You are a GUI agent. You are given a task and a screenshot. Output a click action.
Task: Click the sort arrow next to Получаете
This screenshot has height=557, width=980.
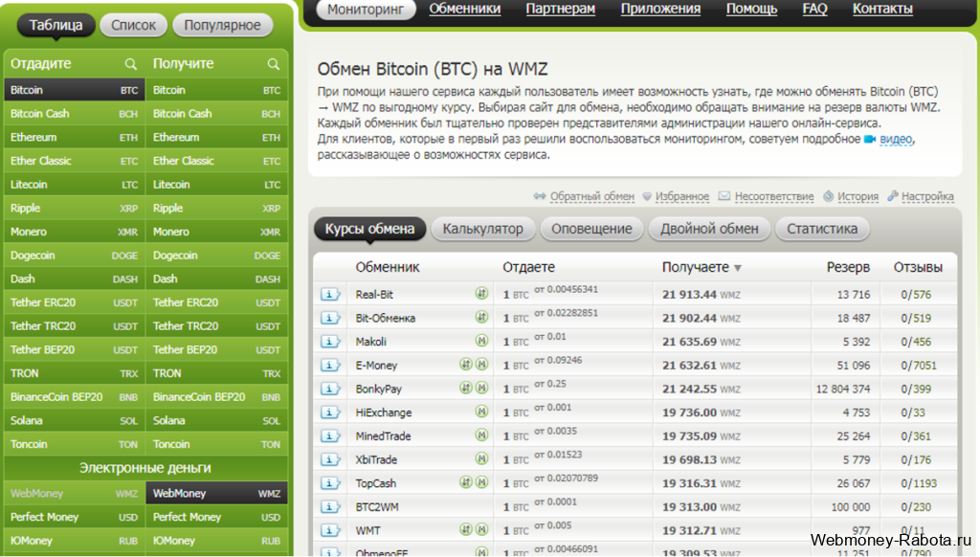click(x=738, y=268)
